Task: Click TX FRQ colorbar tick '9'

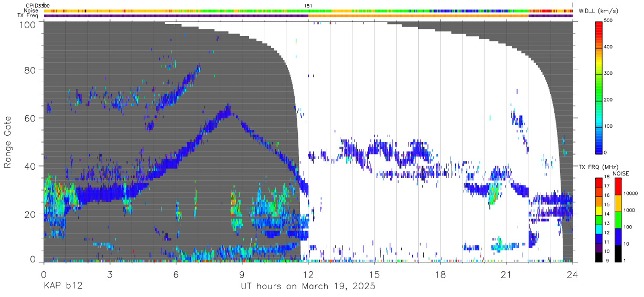Action: click(x=608, y=260)
